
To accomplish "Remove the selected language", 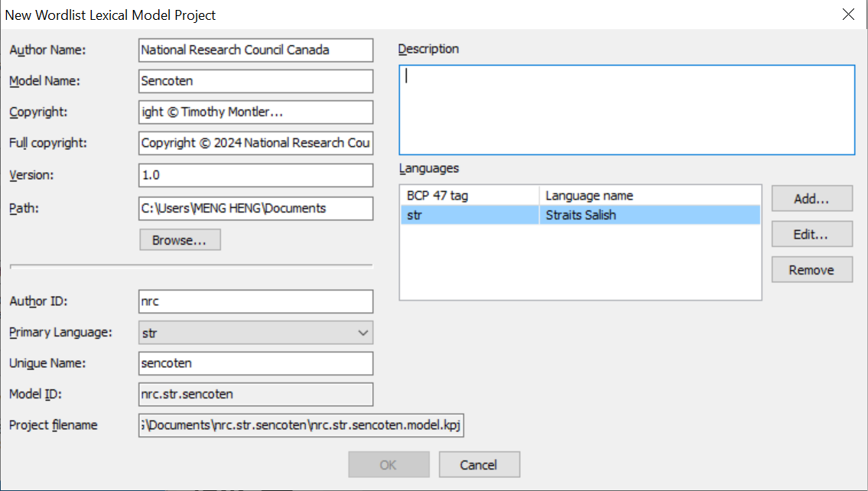I will click(812, 269).
